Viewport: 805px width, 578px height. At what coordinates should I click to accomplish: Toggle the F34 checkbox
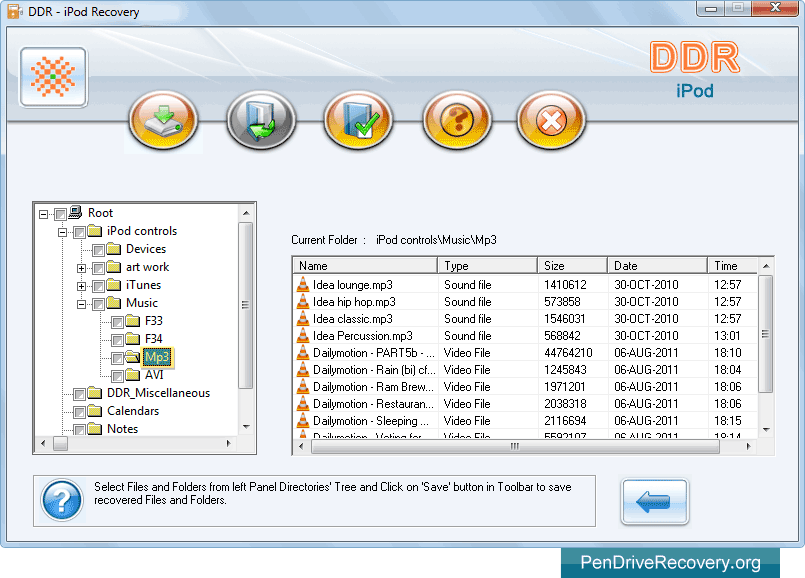(118, 340)
